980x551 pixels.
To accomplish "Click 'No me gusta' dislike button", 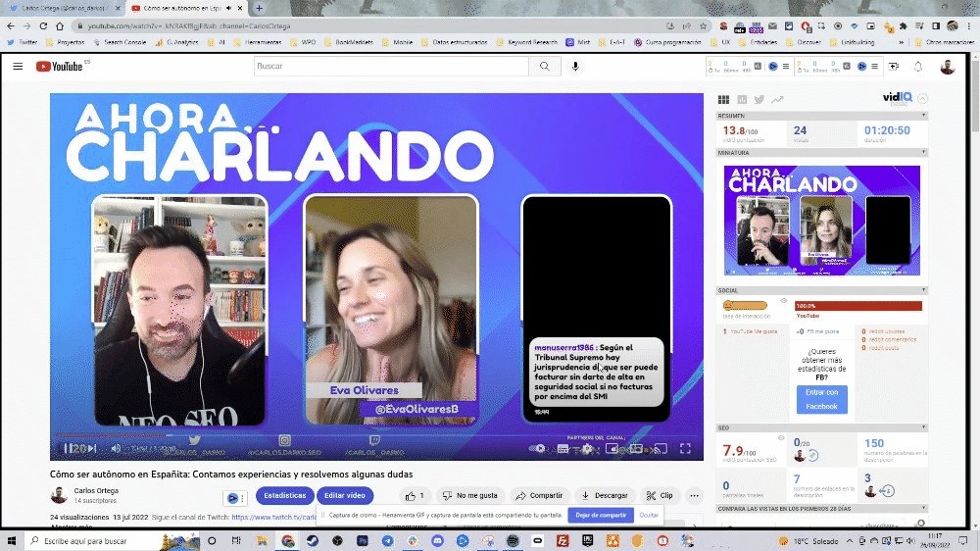I will [470, 495].
